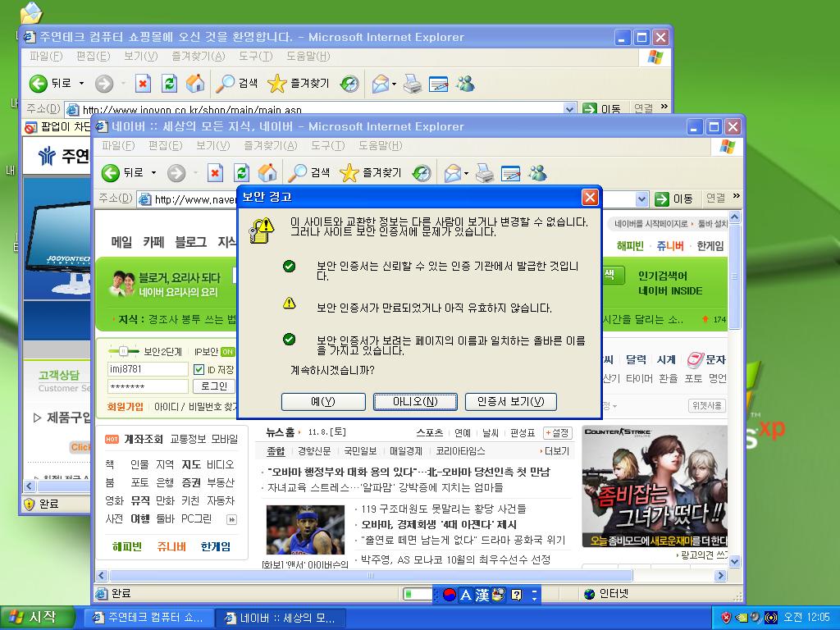This screenshot has height=630, width=840.
Task: Click the Messenger icon in the 주연테크 window
Action: click(466, 83)
